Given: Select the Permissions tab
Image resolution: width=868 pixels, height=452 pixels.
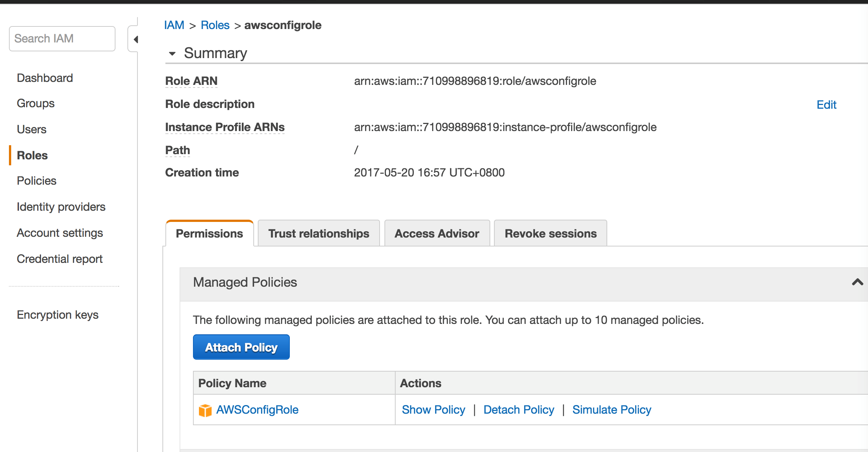Looking at the screenshot, I should click(209, 233).
